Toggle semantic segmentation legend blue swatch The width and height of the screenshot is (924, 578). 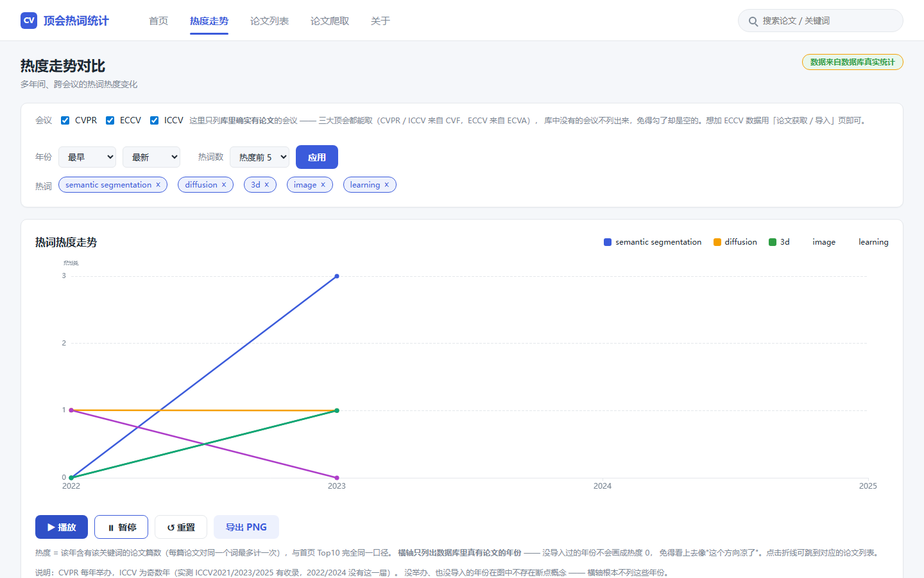coord(608,242)
